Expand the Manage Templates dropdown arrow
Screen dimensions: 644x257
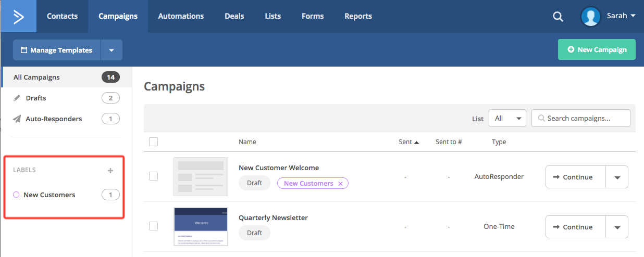[x=112, y=50]
